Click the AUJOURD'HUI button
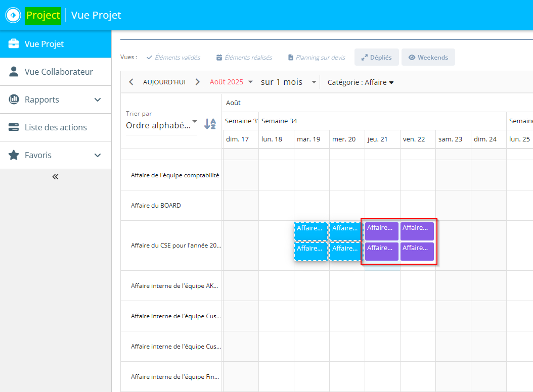This screenshot has height=392, width=533. [164, 82]
